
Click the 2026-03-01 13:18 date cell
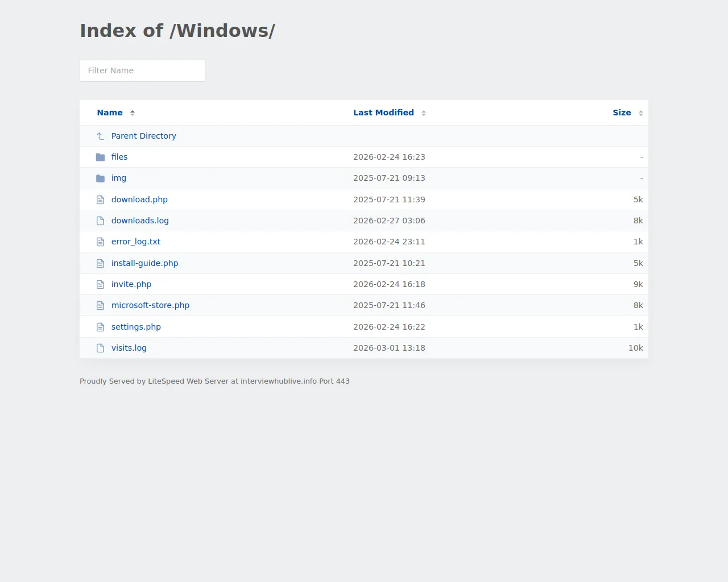pyautogui.click(x=389, y=348)
